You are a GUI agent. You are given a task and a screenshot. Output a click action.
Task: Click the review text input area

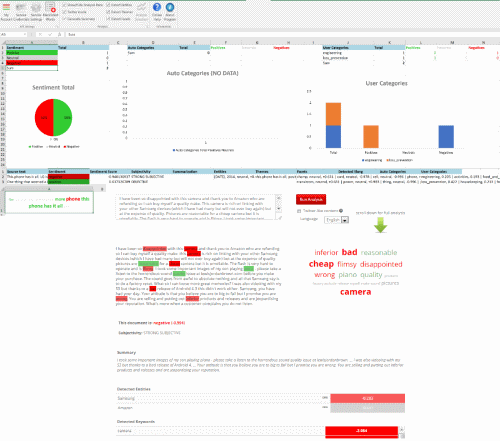(196, 207)
